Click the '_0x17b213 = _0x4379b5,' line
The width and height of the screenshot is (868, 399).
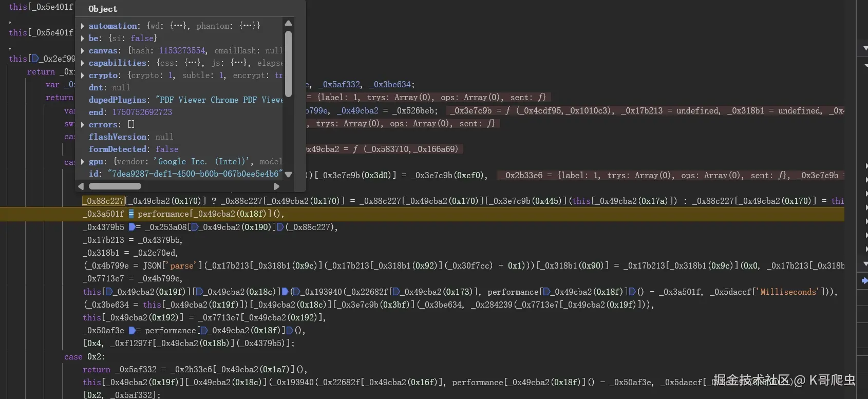[133, 240]
